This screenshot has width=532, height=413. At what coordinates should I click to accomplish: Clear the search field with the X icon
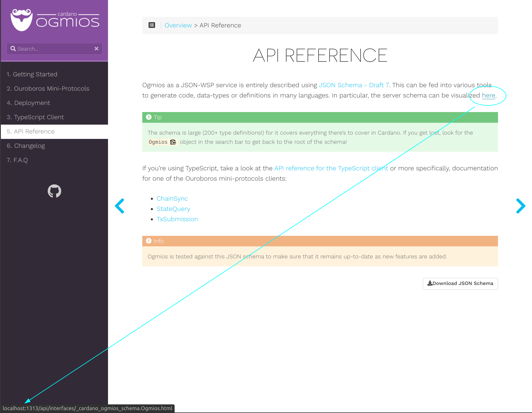tap(97, 49)
